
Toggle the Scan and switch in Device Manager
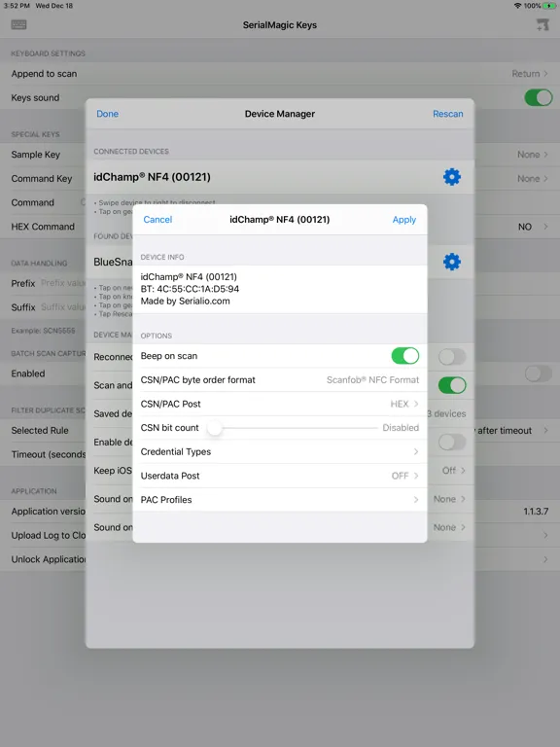click(452, 385)
